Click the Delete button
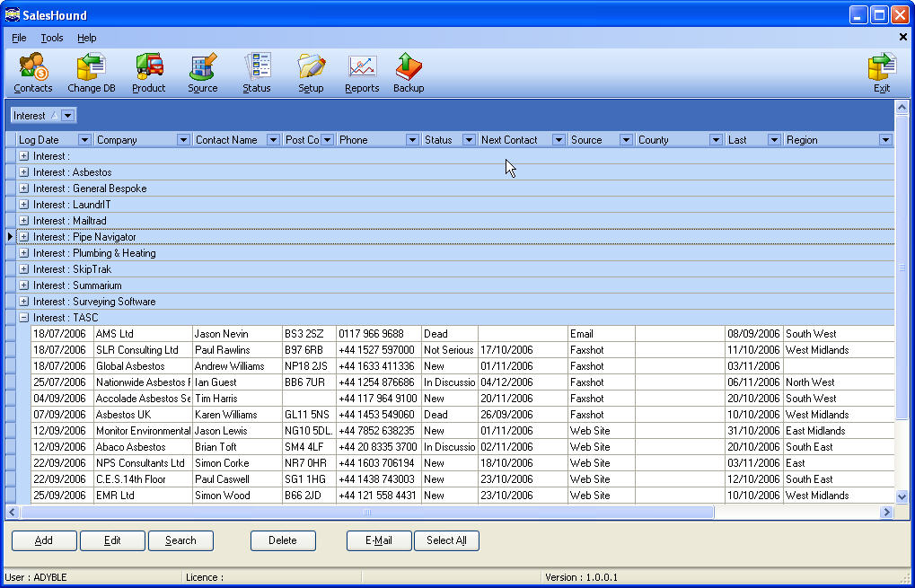 coord(283,540)
